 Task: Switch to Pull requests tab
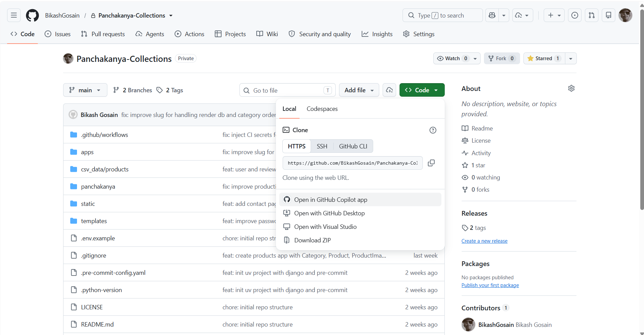pyautogui.click(x=103, y=34)
